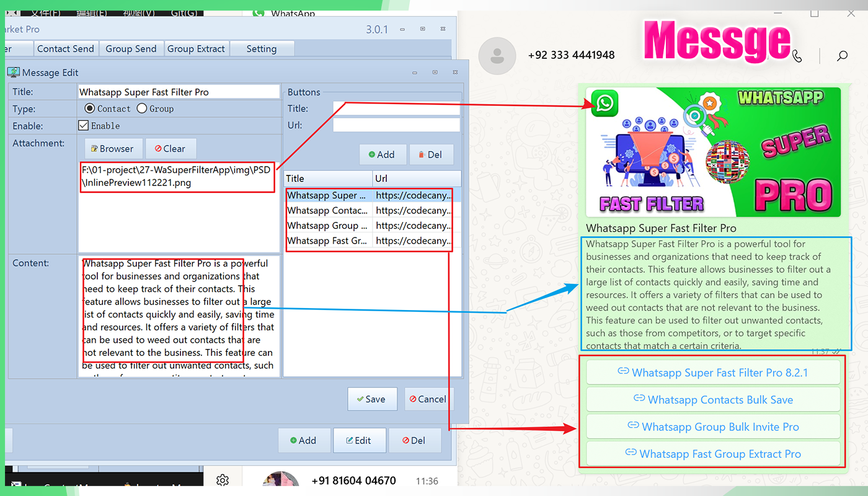
Task: Select the Group type radio button
Action: click(x=141, y=108)
